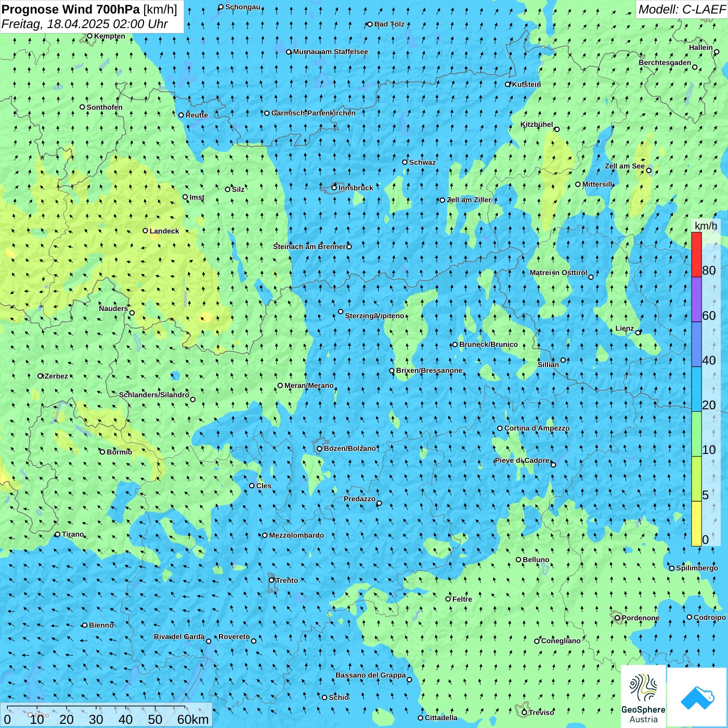Click the 'Zernez' map label

pyautogui.click(x=56, y=376)
